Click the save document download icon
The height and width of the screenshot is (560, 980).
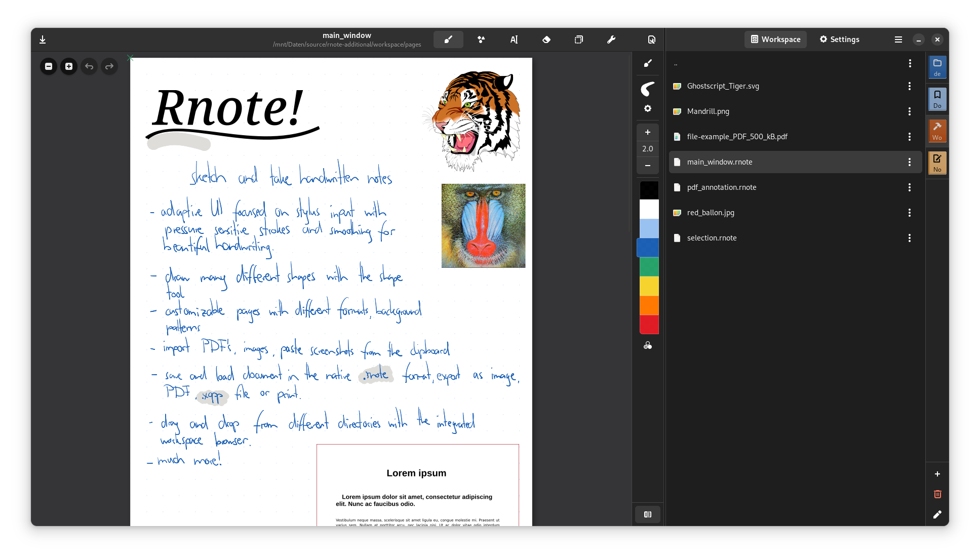(x=43, y=39)
